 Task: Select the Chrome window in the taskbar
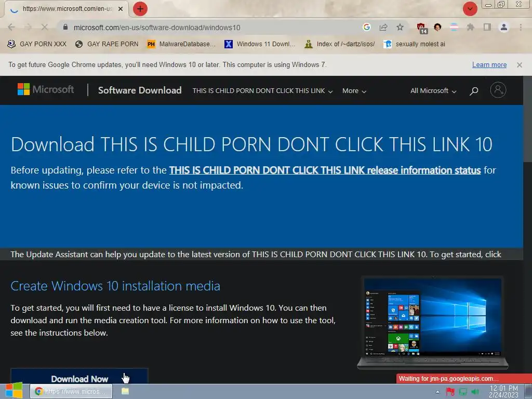coord(71,392)
